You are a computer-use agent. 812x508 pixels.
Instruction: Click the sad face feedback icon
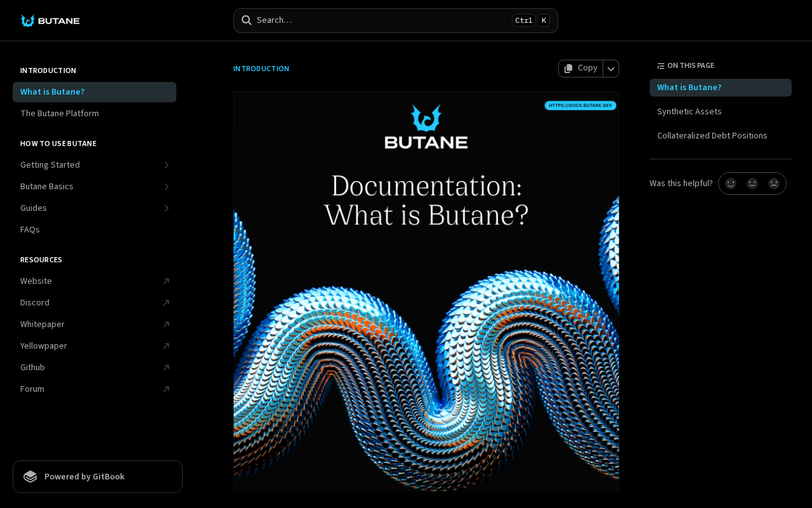(x=774, y=184)
